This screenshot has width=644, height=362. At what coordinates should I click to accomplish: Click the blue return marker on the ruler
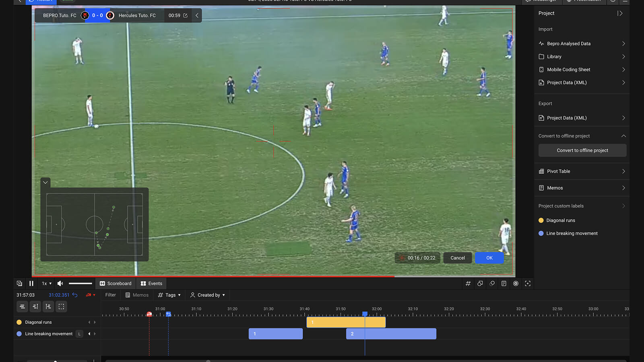tap(168, 314)
